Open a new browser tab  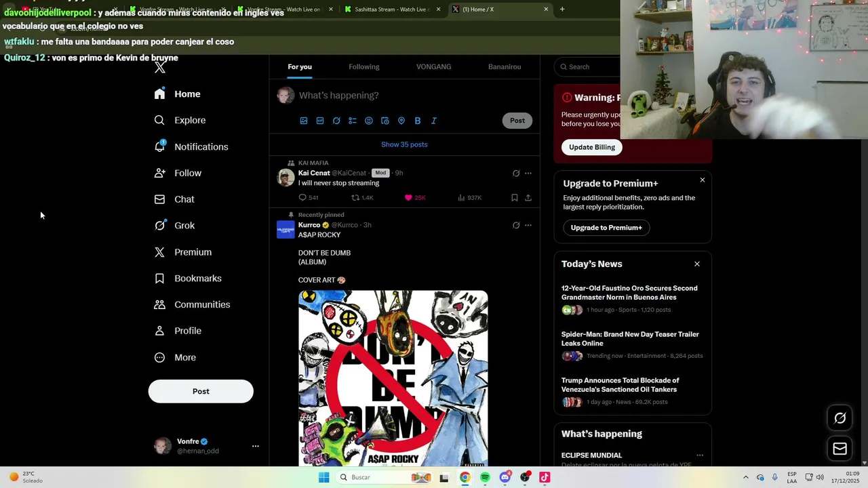click(562, 9)
